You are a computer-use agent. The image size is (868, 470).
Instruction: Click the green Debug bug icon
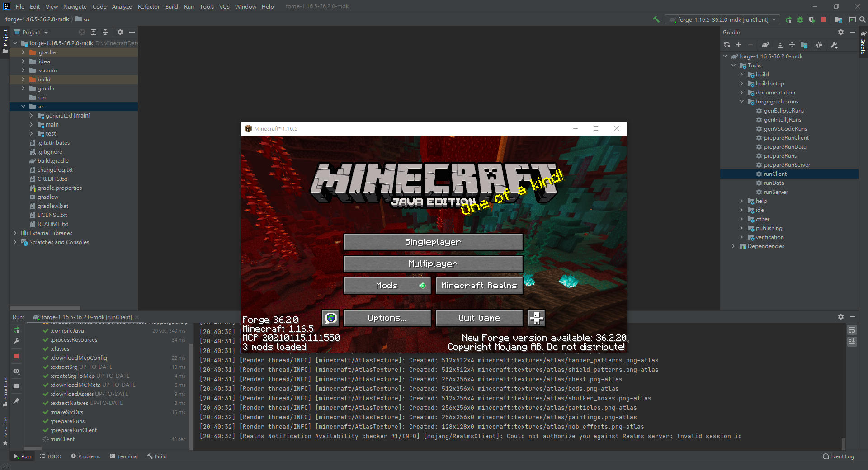[x=800, y=19]
